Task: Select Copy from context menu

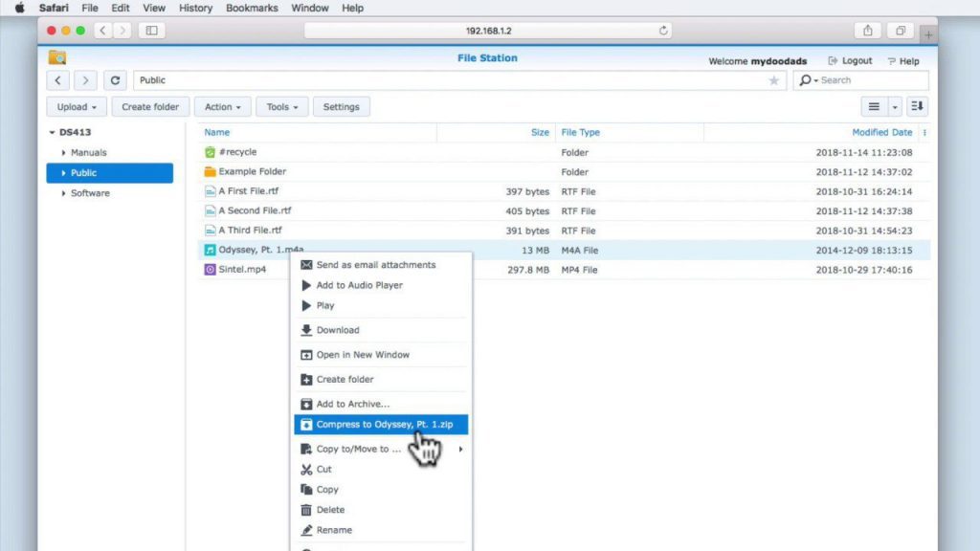Action: (381, 489)
